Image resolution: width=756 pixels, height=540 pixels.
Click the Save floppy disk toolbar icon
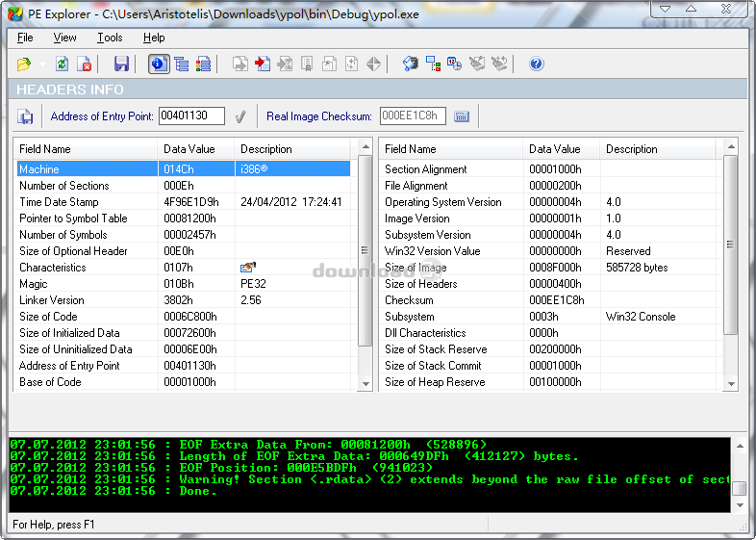coord(121,64)
